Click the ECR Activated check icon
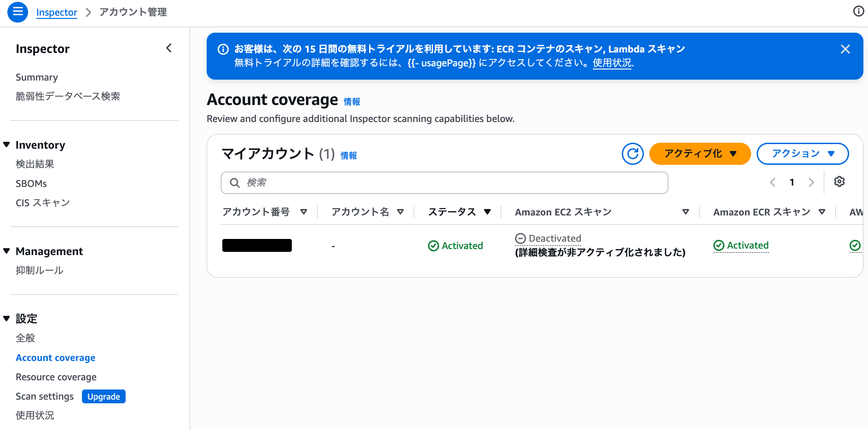The image size is (868, 430). (718, 246)
